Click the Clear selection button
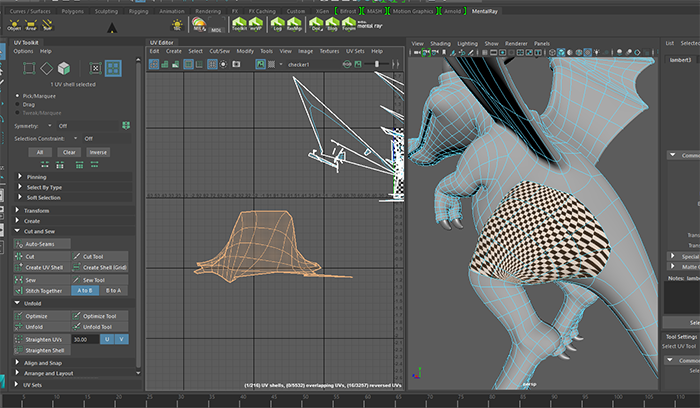The image size is (700, 408). 69,152
